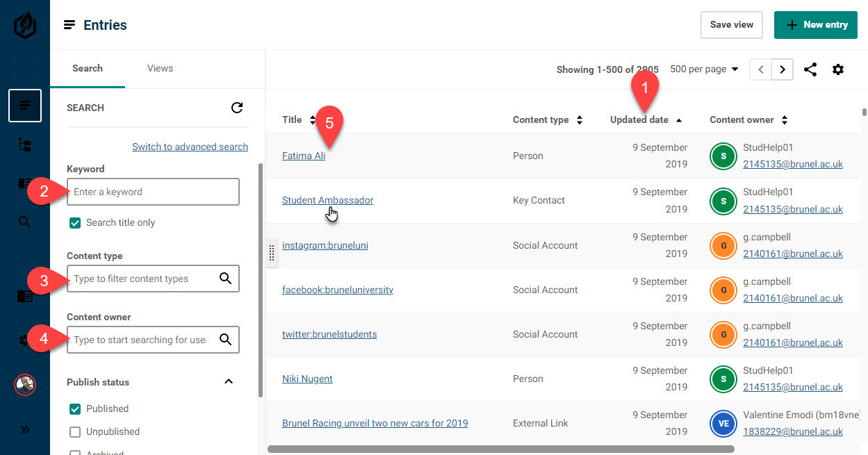868x455 pixels.
Task: Sort entries by Content type column
Action: coord(547,120)
